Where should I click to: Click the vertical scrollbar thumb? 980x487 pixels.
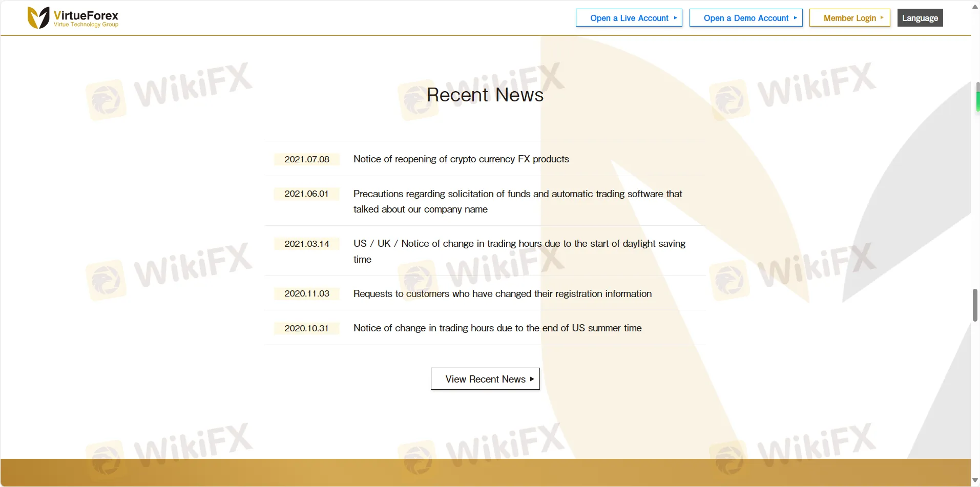975,305
